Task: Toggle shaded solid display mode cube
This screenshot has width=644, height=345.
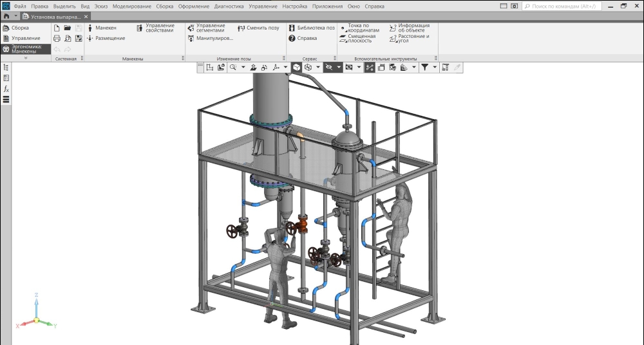Action: tap(296, 68)
